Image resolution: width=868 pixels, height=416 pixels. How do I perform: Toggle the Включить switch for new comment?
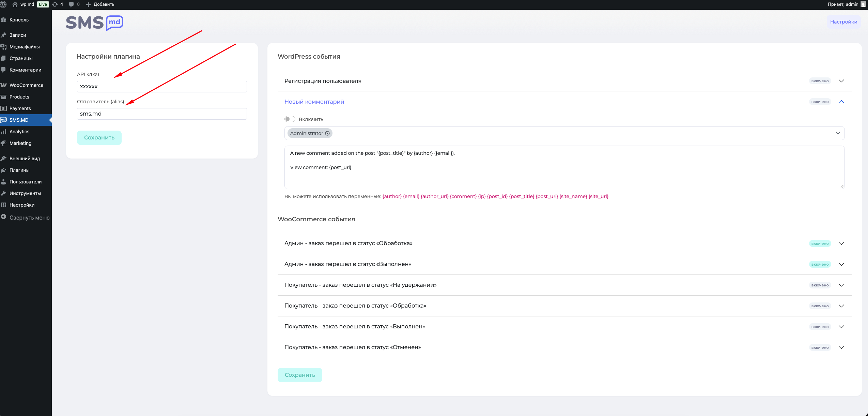290,119
